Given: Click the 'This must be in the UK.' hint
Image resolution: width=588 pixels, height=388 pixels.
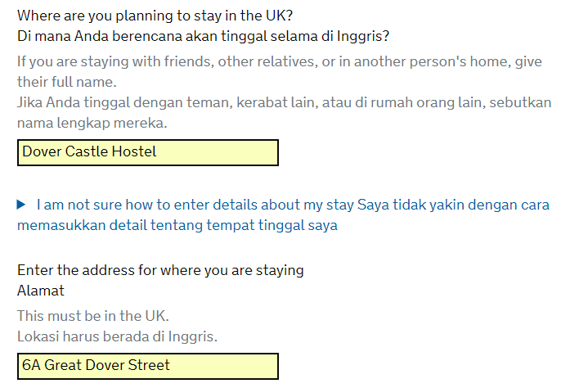Looking at the screenshot, I should click(x=93, y=316).
